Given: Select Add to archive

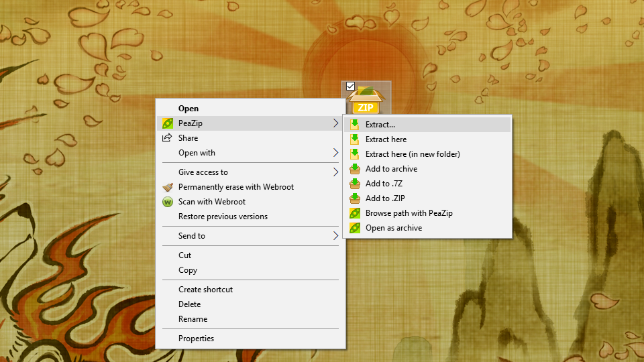Looking at the screenshot, I should point(427,169).
